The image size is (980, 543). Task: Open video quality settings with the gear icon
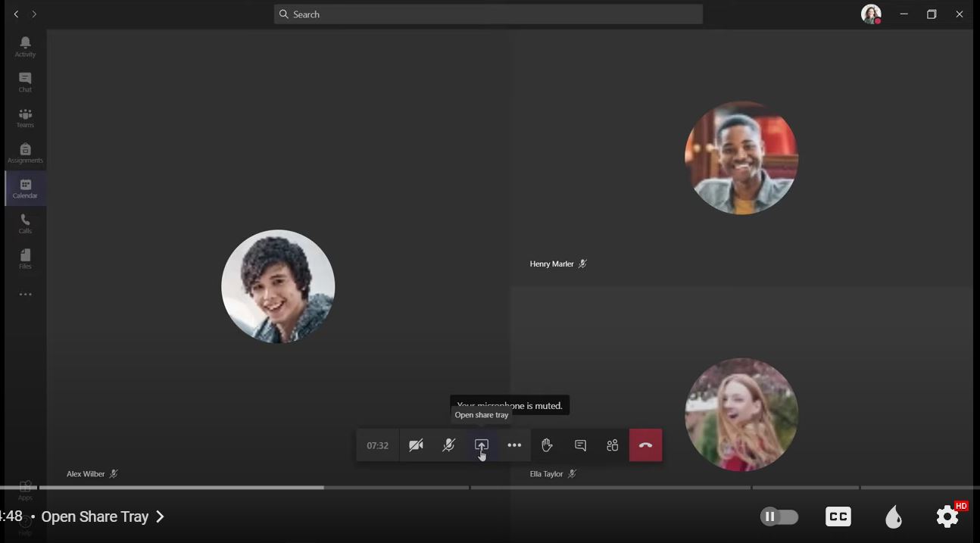(x=947, y=516)
